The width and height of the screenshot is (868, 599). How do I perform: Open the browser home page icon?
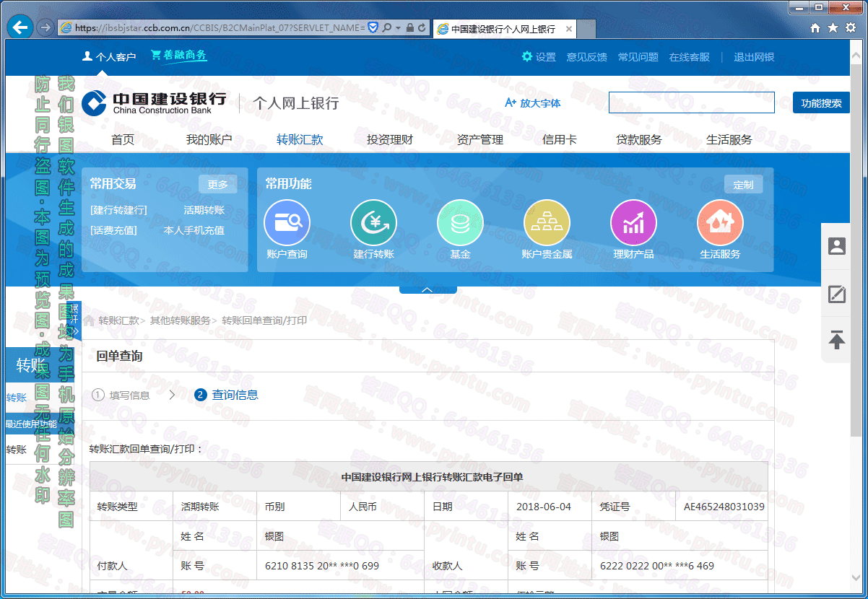click(815, 27)
